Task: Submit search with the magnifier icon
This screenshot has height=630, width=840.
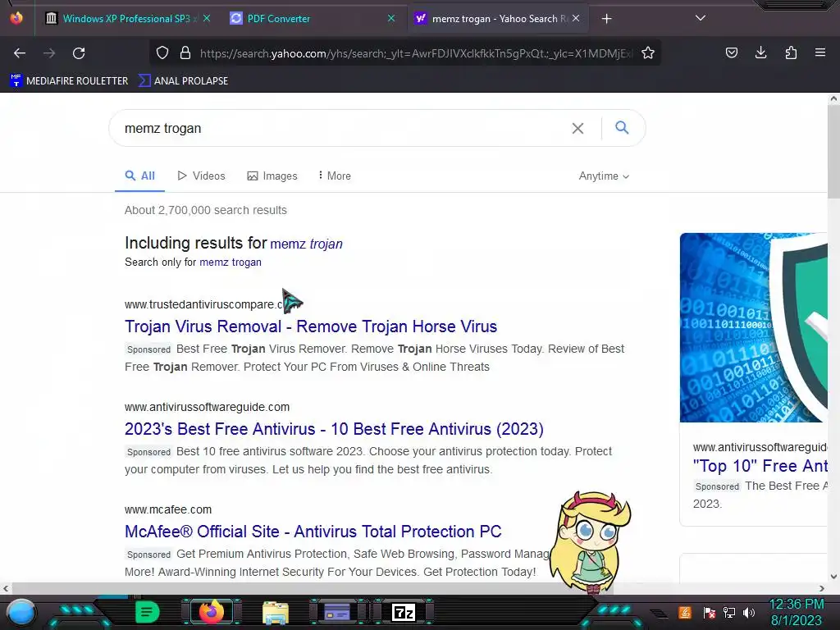Action: pyautogui.click(x=622, y=127)
